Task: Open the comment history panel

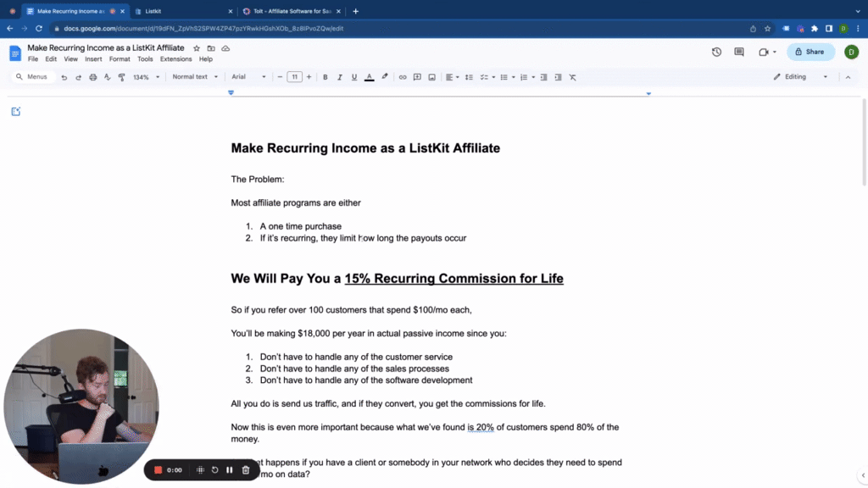Action: (x=739, y=52)
